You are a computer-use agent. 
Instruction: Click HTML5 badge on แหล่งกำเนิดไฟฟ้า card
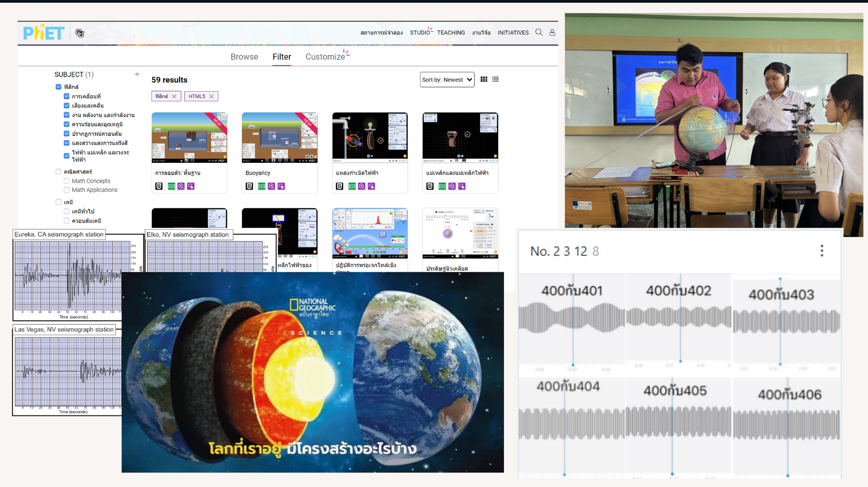[x=339, y=186]
